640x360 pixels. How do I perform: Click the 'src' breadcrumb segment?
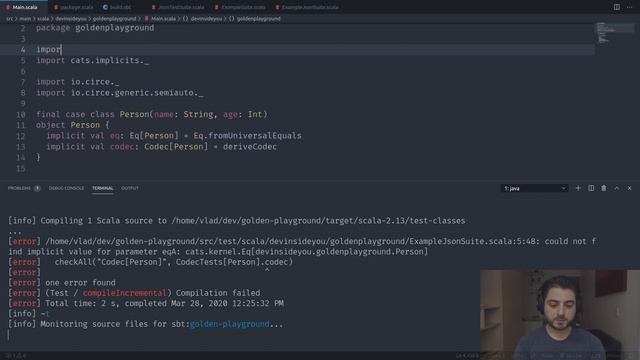(x=9, y=19)
